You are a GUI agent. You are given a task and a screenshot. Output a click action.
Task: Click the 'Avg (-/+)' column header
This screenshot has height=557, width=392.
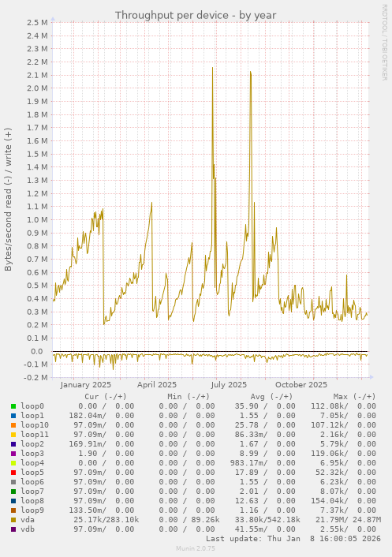click(271, 396)
